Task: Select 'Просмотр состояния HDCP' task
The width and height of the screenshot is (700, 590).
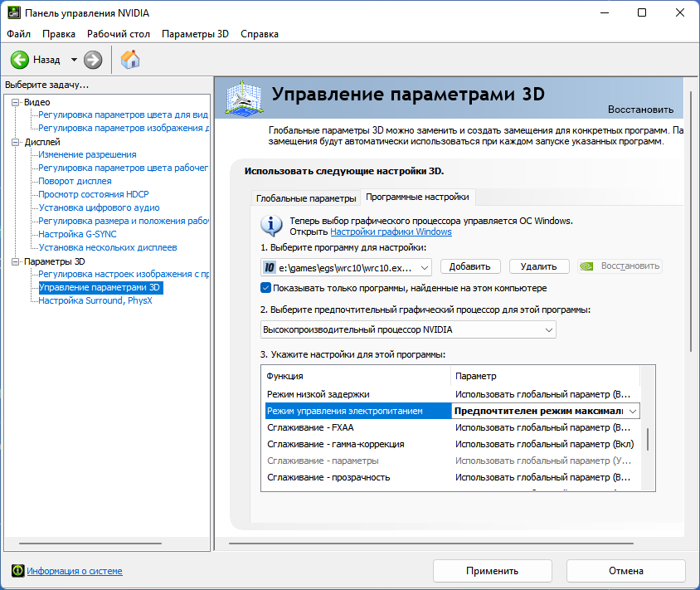Action: pyautogui.click(x=93, y=194)
